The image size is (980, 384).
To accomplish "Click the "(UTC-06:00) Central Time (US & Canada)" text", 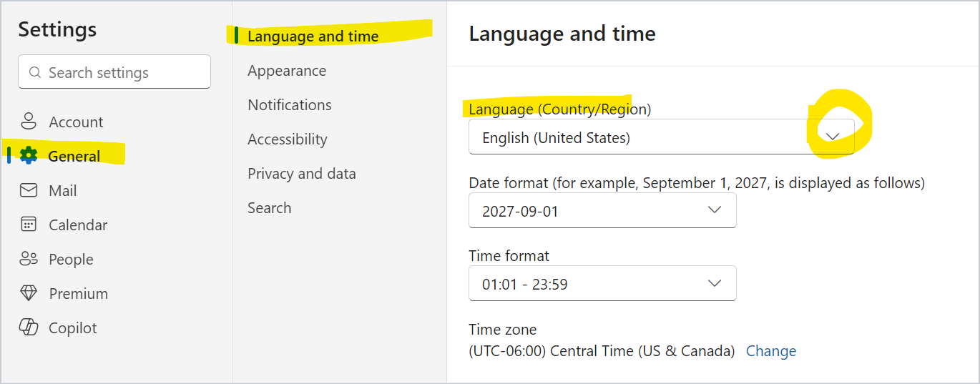I will tap(602, 351).
